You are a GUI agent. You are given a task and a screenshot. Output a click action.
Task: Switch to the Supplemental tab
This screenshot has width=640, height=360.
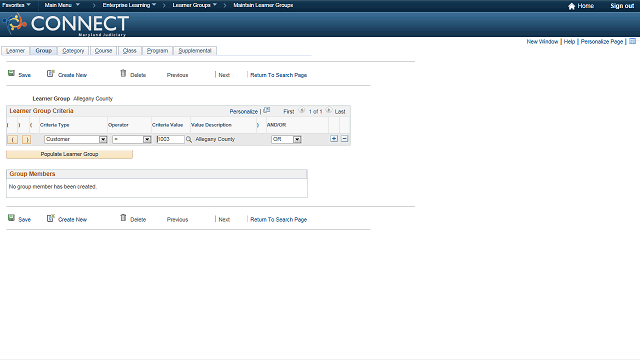(195, 51)
